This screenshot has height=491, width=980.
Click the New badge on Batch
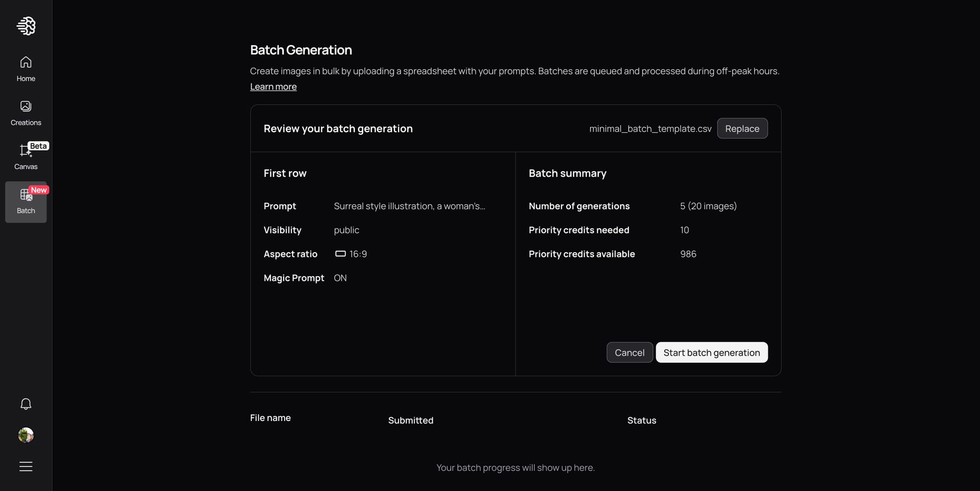coord(39,190)
